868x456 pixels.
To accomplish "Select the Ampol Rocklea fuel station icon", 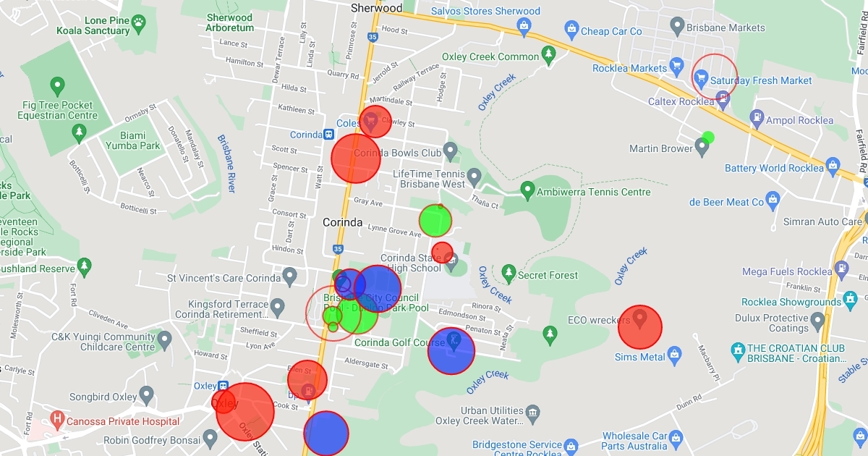I will [756, 116].
